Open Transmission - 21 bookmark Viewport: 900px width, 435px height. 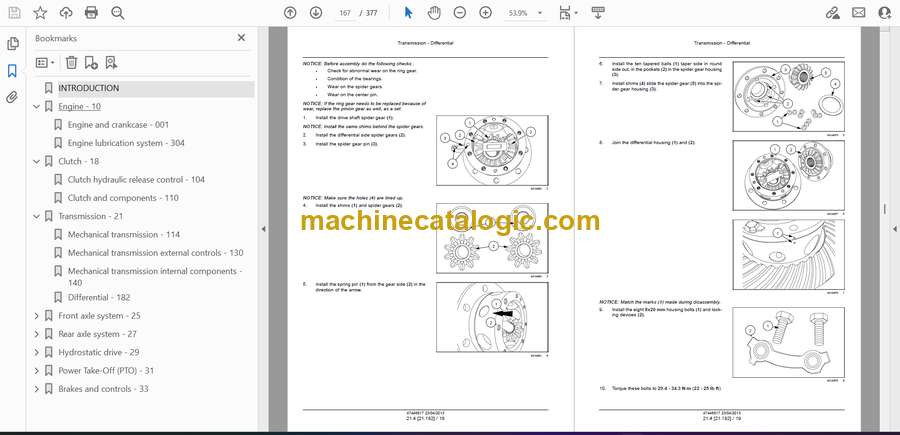(x=91, y=216)
